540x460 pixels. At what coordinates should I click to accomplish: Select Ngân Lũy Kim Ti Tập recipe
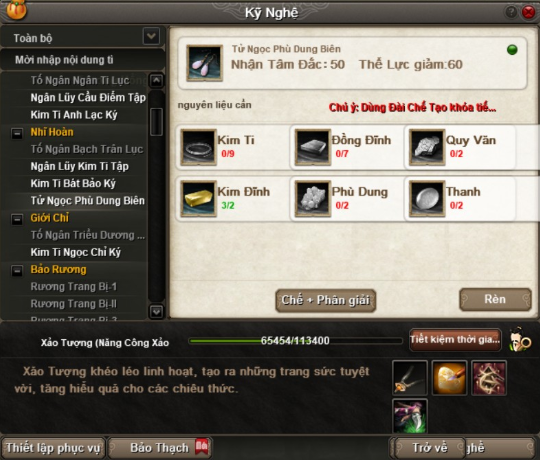pyautogui.click(x=80, y=166)
